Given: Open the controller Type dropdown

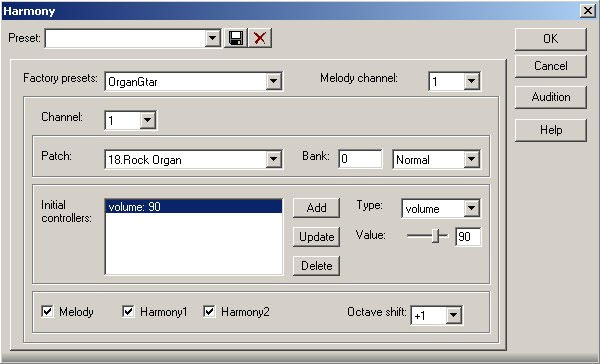Looking at the screenshot, I should coord(471,208).
